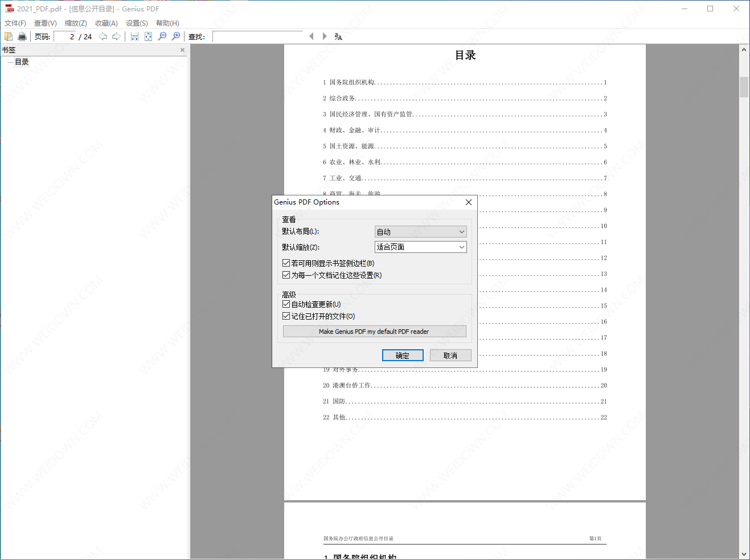Go to the previous page arrow
The width and height of the screenshot is (750, 560).
pos(103,36)
